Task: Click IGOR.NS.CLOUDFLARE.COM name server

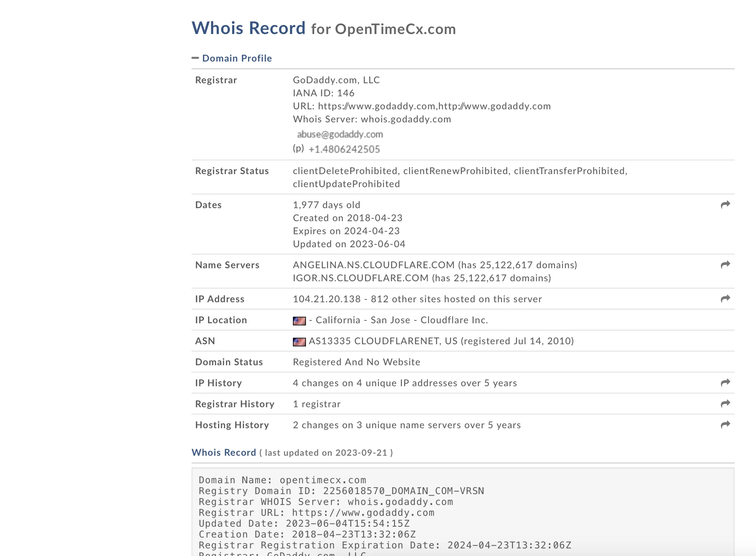Action: (361, 278)
